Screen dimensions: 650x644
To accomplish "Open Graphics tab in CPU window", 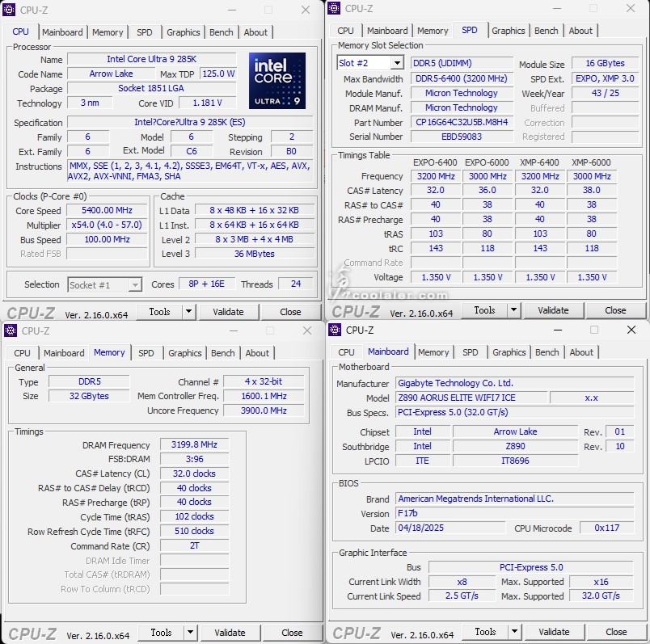I will (184, 32).
